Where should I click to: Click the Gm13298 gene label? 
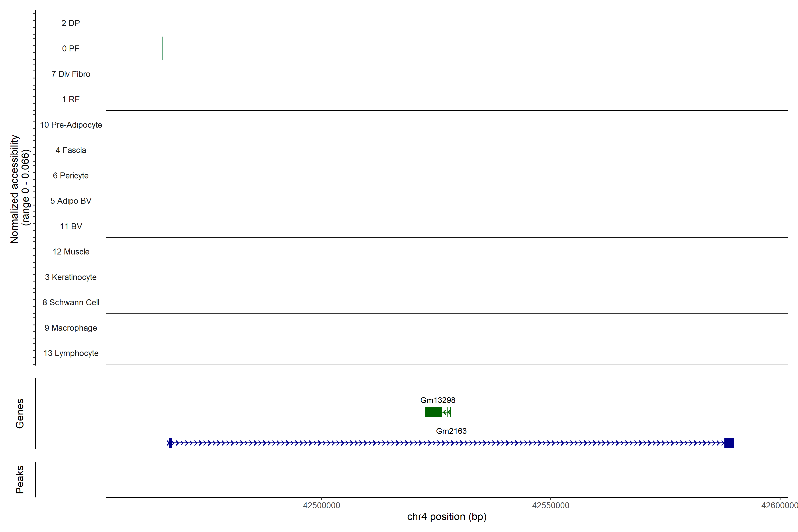coord(438,400)
